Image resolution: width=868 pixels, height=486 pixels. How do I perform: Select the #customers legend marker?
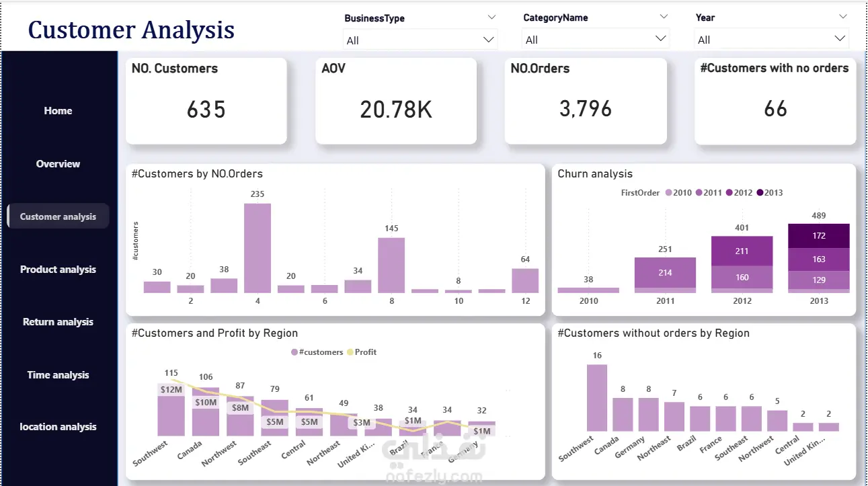point(294,352)
